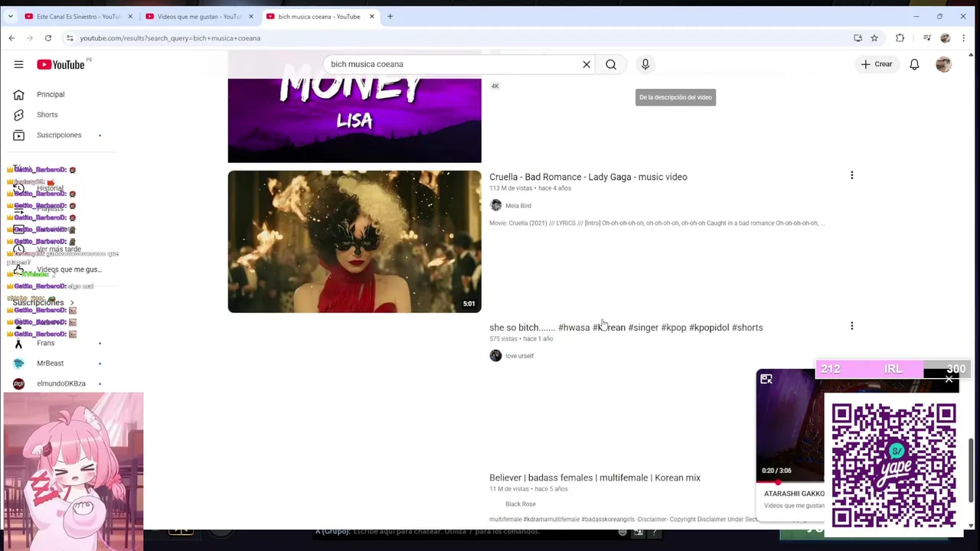980x551 pixels.
Task: Open the Frans channel subscription
Action: [x=46, y=343]
